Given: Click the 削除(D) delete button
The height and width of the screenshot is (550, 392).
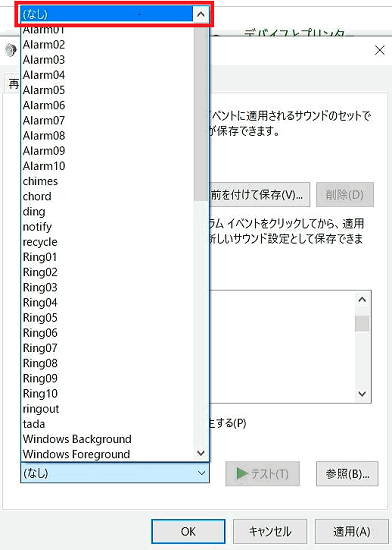Looking at the screenshot, I should click(345, 194).
